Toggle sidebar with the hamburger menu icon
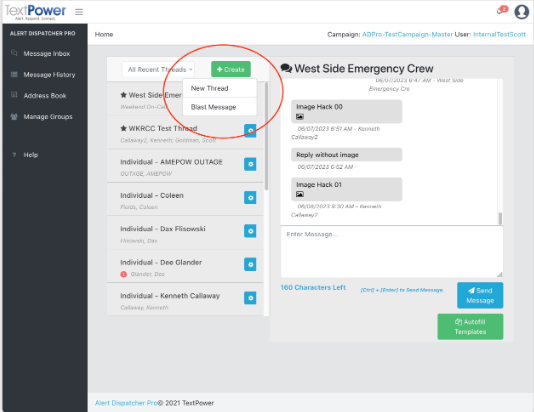 click(x=79, y=12)
